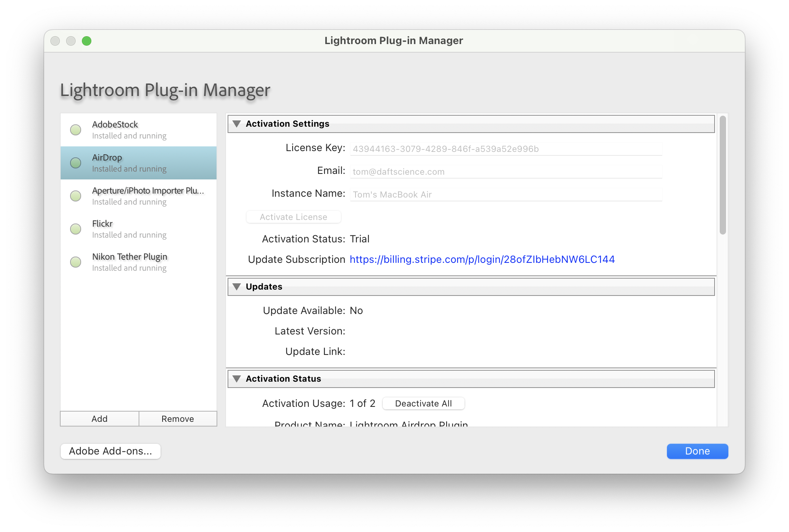
Task: Open the Stripe billing subscription link
Action: (482, 259)
